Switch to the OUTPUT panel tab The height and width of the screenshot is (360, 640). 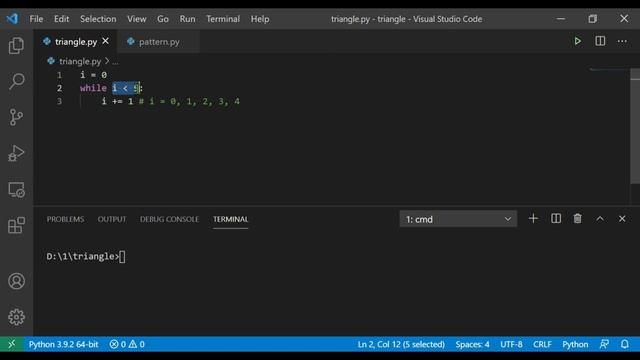(x=112, y=219)
